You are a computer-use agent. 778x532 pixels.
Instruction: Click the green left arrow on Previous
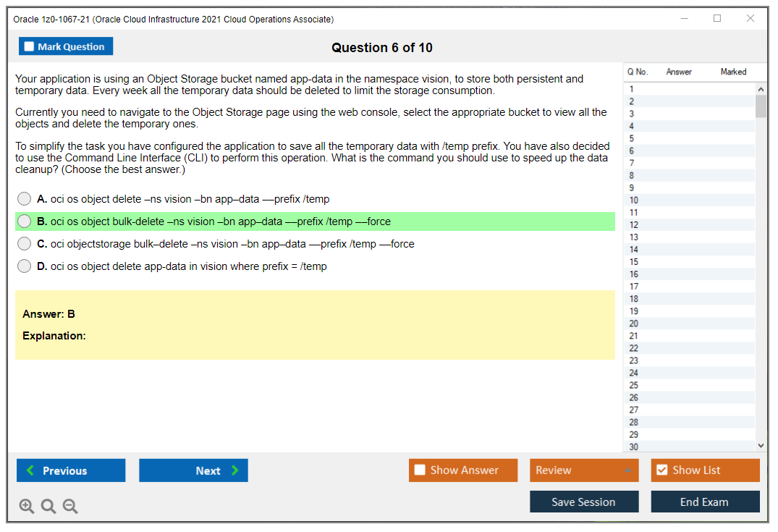coord(30,470)
